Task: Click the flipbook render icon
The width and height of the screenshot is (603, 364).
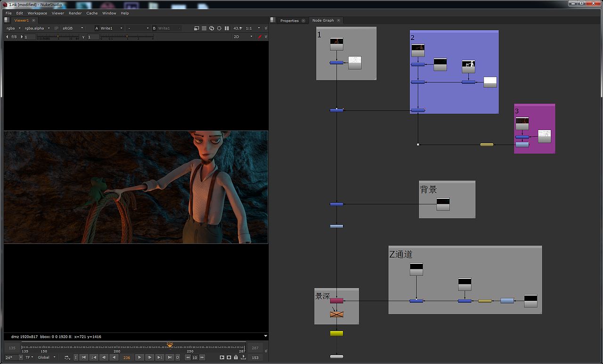Action: click(x=222, y=357)
